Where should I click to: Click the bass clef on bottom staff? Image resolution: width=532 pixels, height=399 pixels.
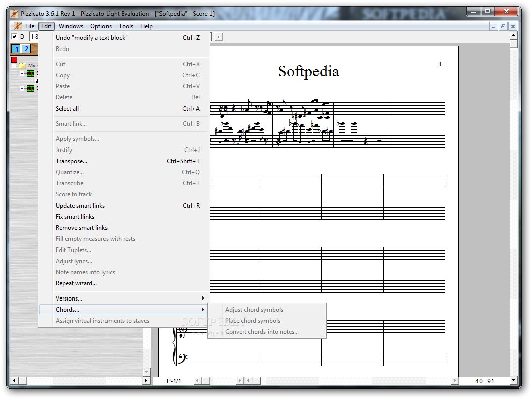(x=182, y=358)
